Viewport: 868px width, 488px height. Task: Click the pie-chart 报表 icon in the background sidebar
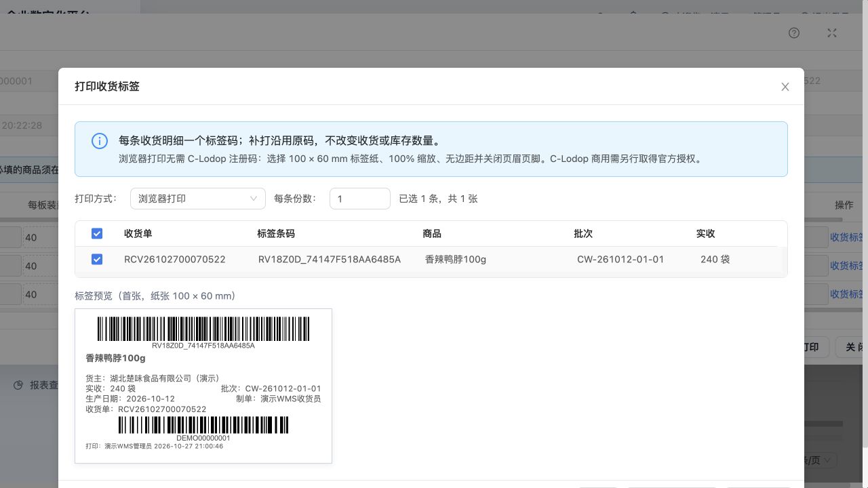tap(19, 385)
